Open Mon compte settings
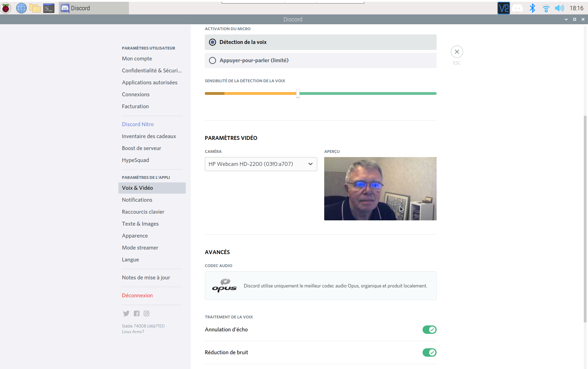This screenshot has width=588, height=369. 152,59
